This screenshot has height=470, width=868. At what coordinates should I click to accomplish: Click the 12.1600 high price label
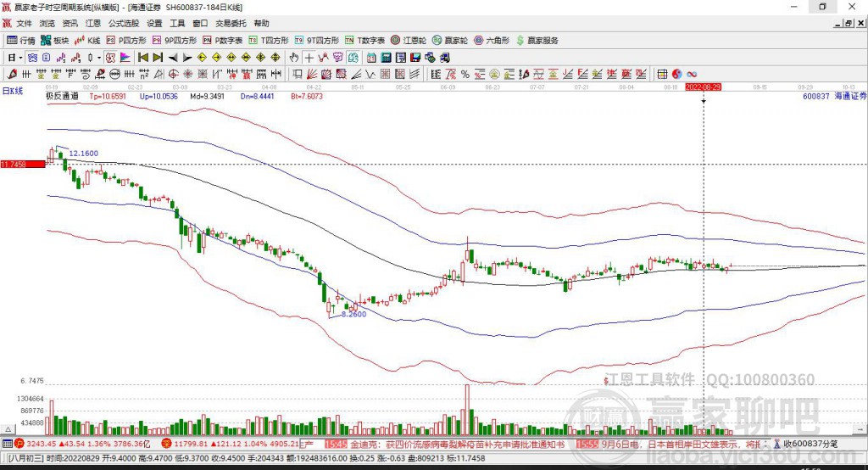[x=84, y=153]
